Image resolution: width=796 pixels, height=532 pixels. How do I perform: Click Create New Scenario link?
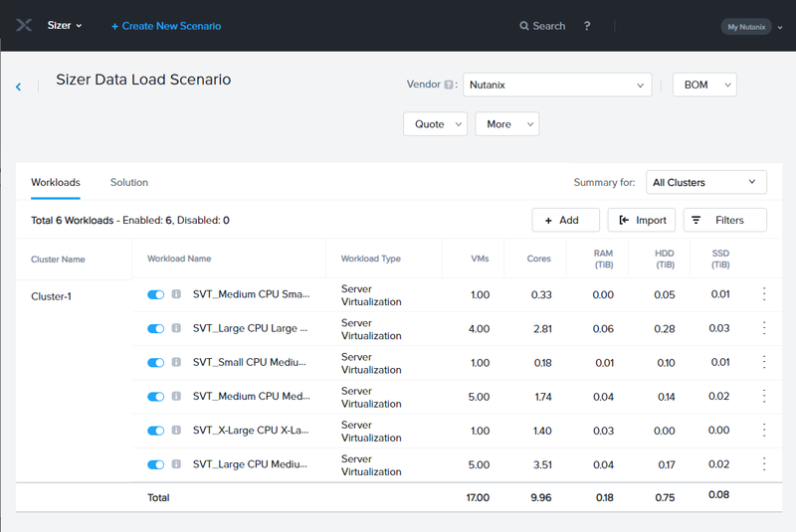pos(166,26)
